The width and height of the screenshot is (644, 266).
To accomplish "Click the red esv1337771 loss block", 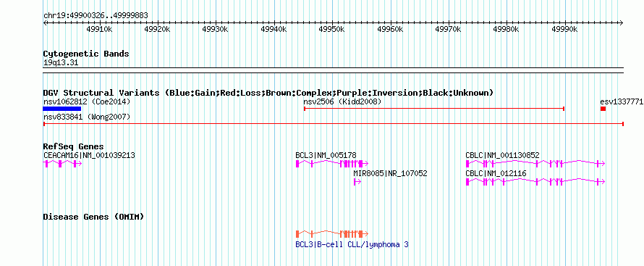I will click(x=603, y=109).
